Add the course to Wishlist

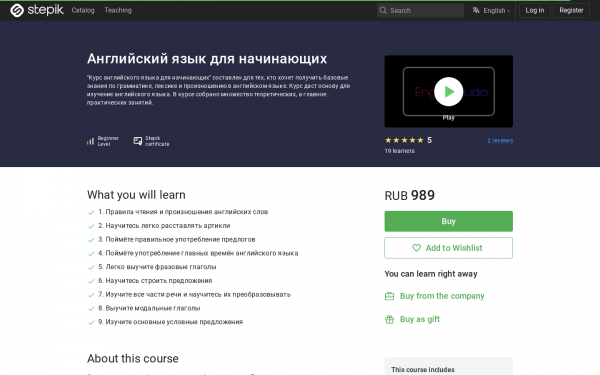click(x=448, y=248)
